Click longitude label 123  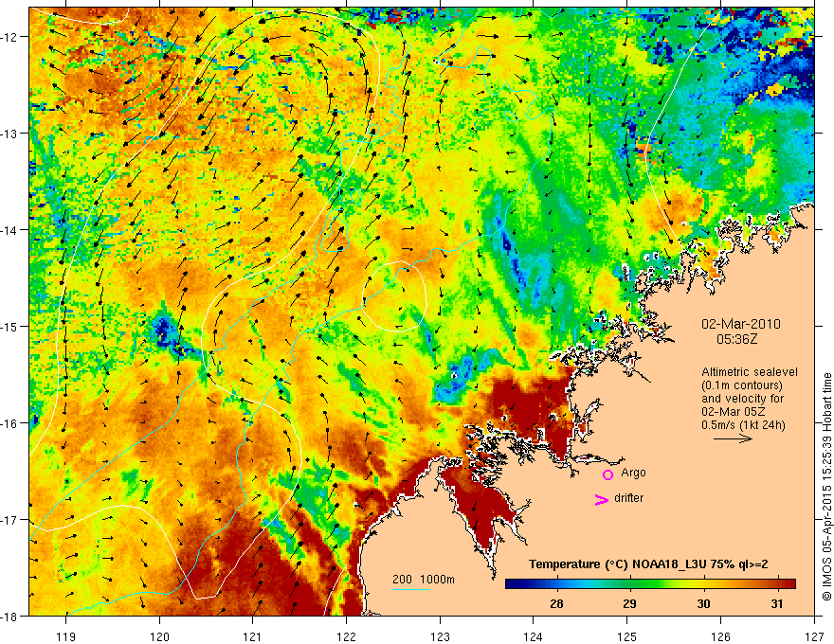pos(440,636)
